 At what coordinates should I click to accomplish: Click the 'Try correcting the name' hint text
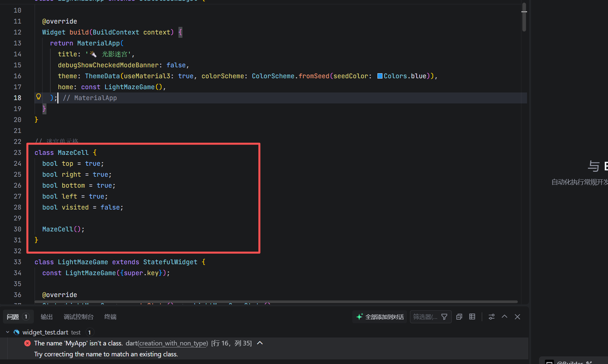tap(106, 354)
